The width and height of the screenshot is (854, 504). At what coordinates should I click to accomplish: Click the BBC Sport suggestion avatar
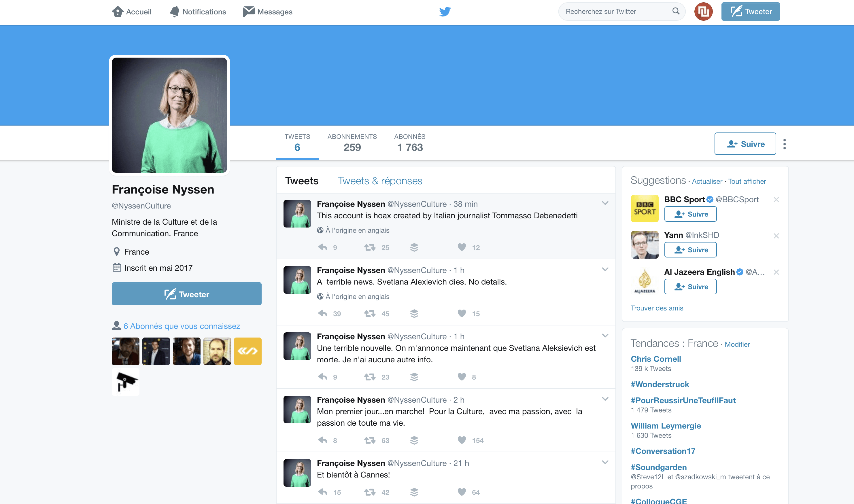click(645, 208)
